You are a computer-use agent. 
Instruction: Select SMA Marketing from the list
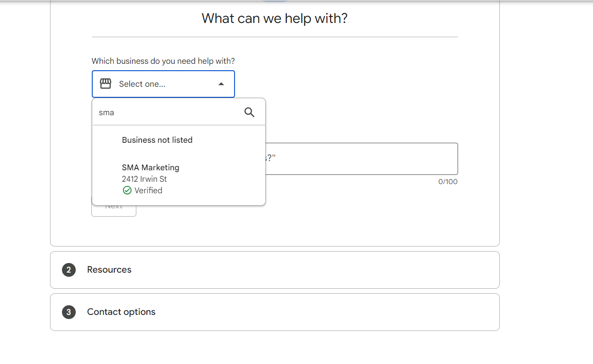pos(151,168)
